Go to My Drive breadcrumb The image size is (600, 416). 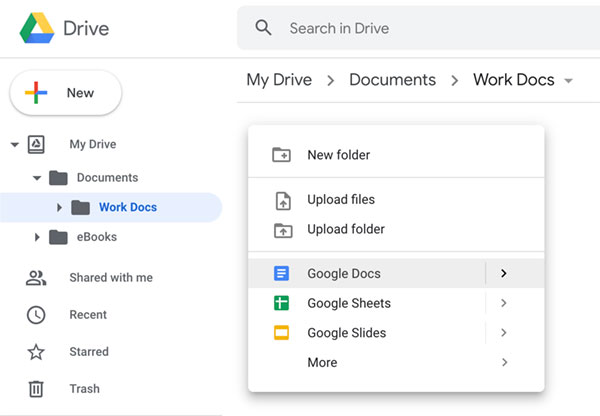(x=279, y=80)
